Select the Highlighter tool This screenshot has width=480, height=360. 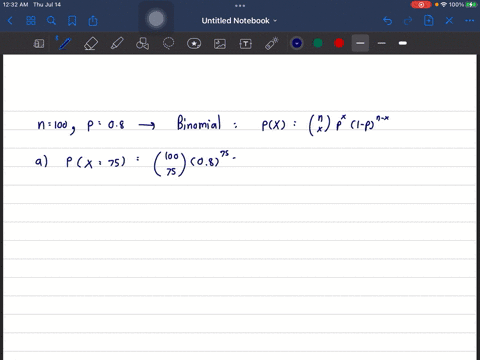tap(117, 43)
